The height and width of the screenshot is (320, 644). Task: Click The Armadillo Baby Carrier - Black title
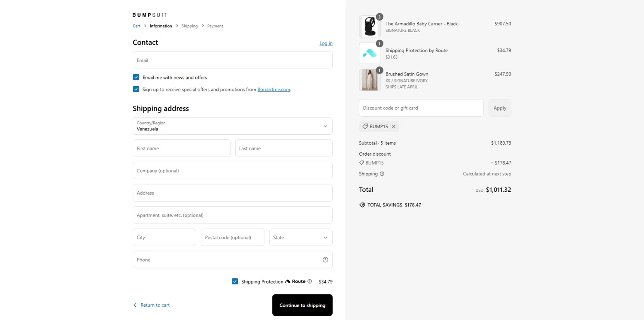coord(422,24)
